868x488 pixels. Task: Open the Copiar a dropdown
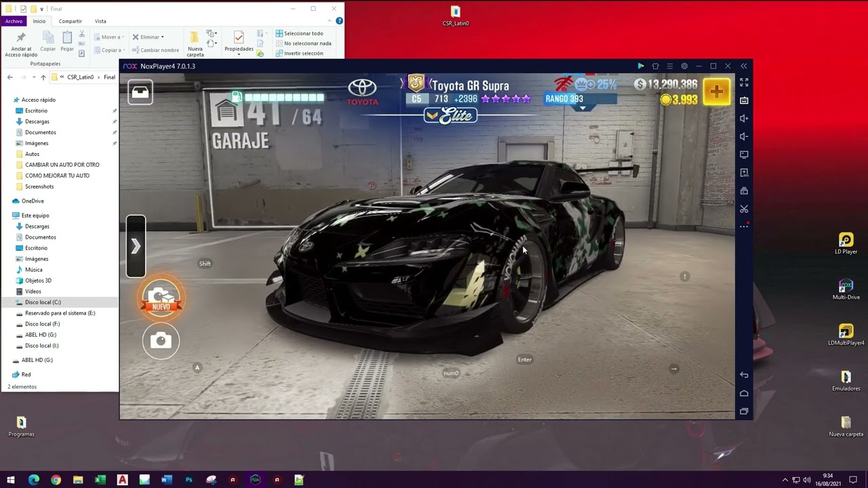[x=108, y=50]
